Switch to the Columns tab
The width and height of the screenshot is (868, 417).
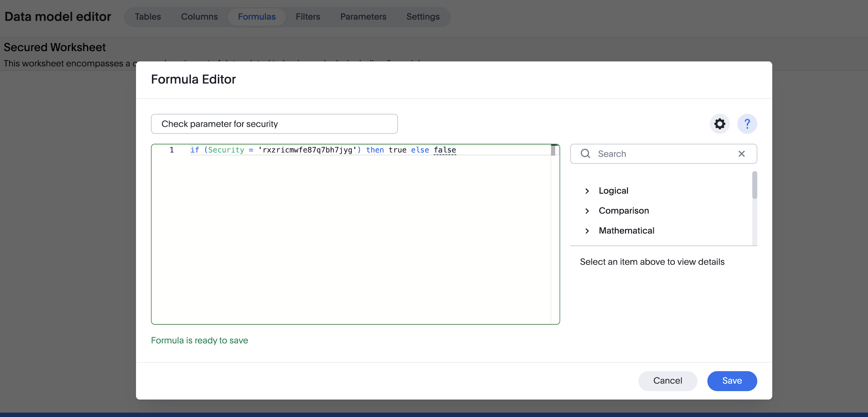click(199, 16)
